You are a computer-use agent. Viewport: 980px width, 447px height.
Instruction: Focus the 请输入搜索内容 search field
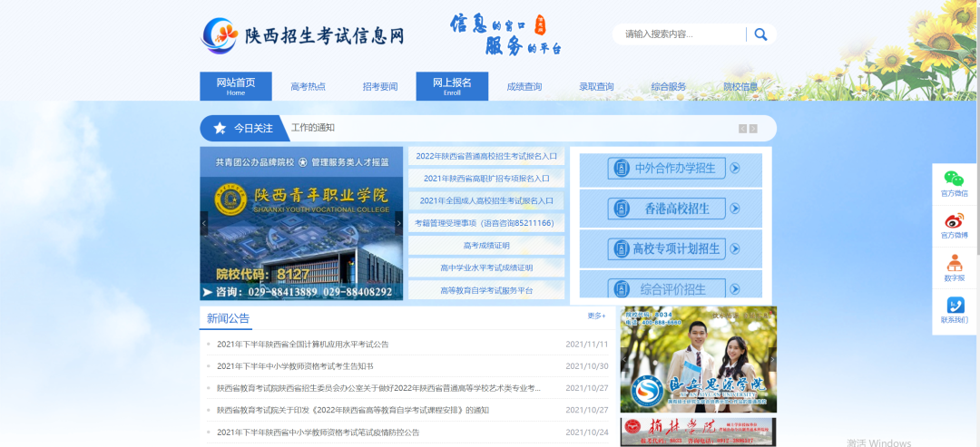pyautogui.click(x=681, y=34)
